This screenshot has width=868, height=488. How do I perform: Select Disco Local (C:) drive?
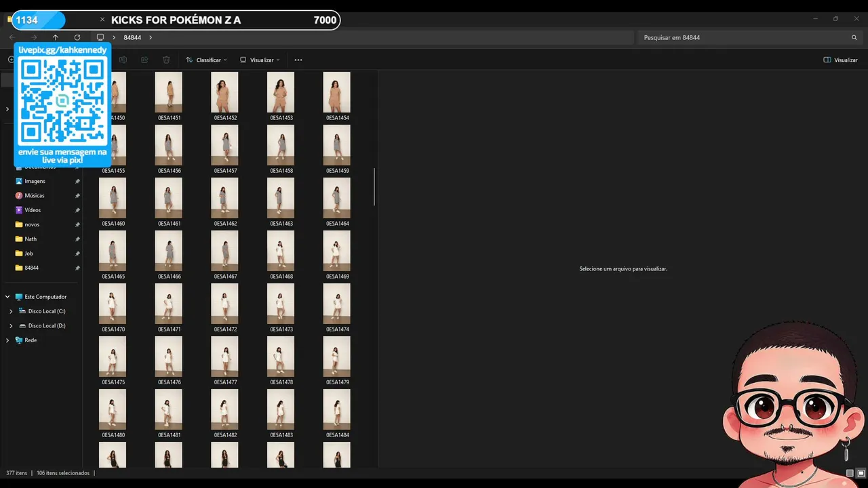47,311
